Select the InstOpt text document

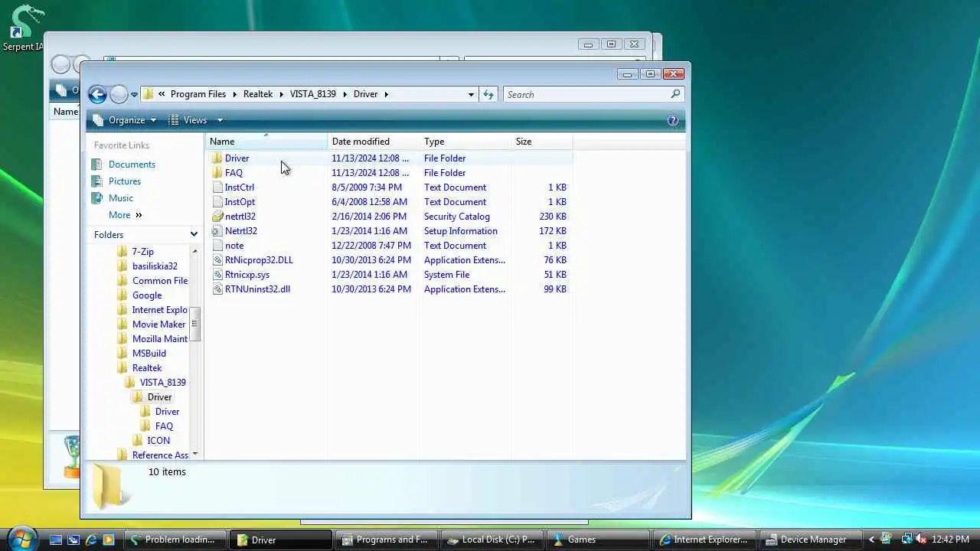(240, 202)
